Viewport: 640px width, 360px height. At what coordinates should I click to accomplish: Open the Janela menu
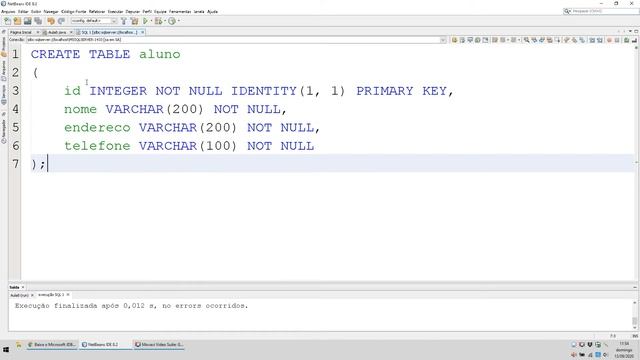tap(199, 11)
